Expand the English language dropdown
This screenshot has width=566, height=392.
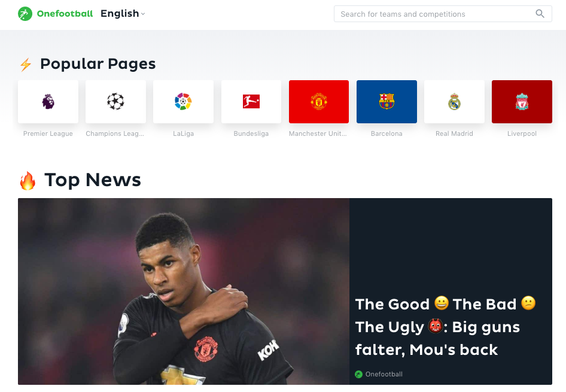[x=123, y=14]
